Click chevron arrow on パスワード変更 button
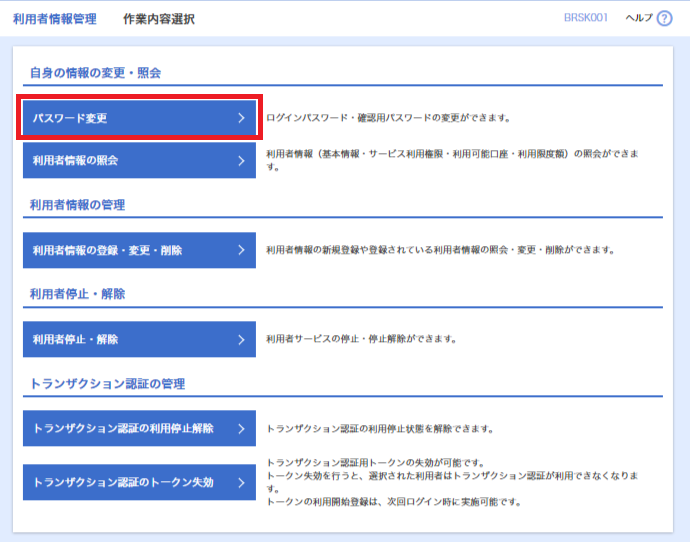Viewport: 690px width, 542px height. coord(241,118)
